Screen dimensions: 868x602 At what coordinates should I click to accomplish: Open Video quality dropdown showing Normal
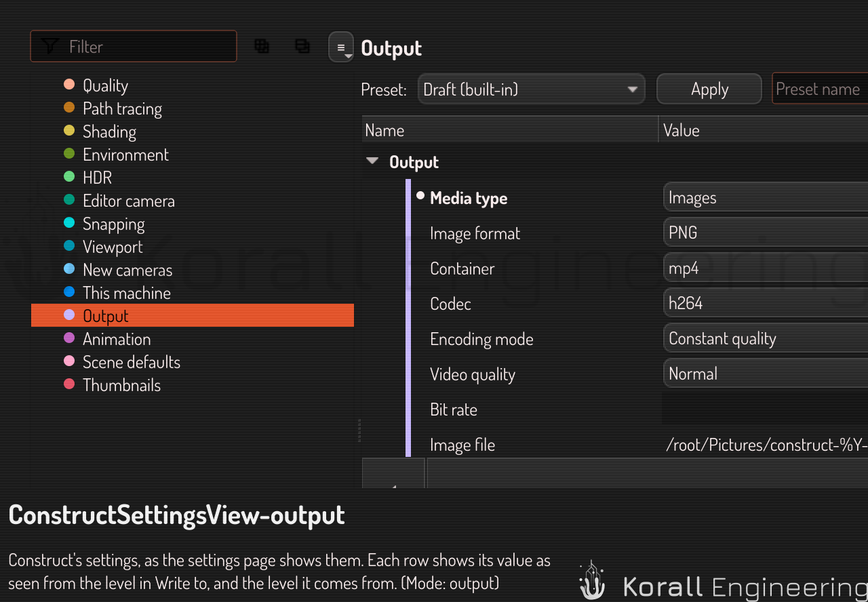(766, 374)
